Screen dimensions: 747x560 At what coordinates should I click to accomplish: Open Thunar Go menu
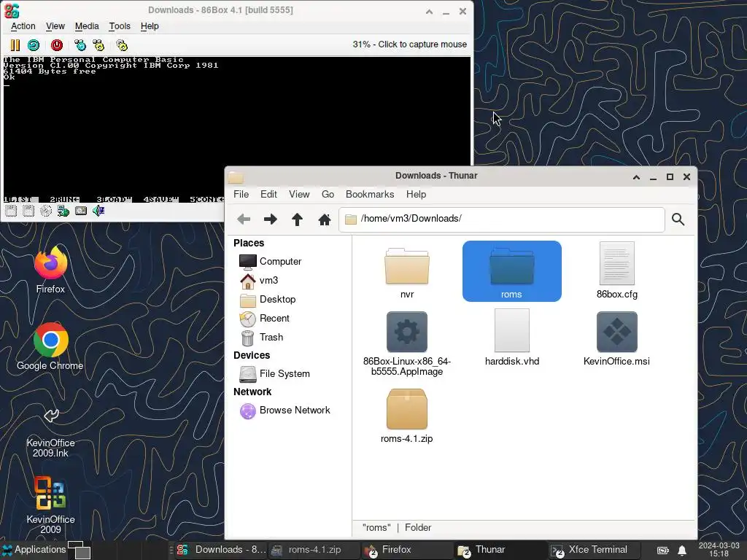point(328,194)
